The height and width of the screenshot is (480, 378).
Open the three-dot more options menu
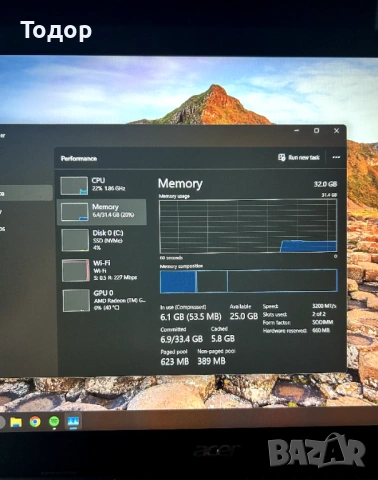(x=336, y=157)
